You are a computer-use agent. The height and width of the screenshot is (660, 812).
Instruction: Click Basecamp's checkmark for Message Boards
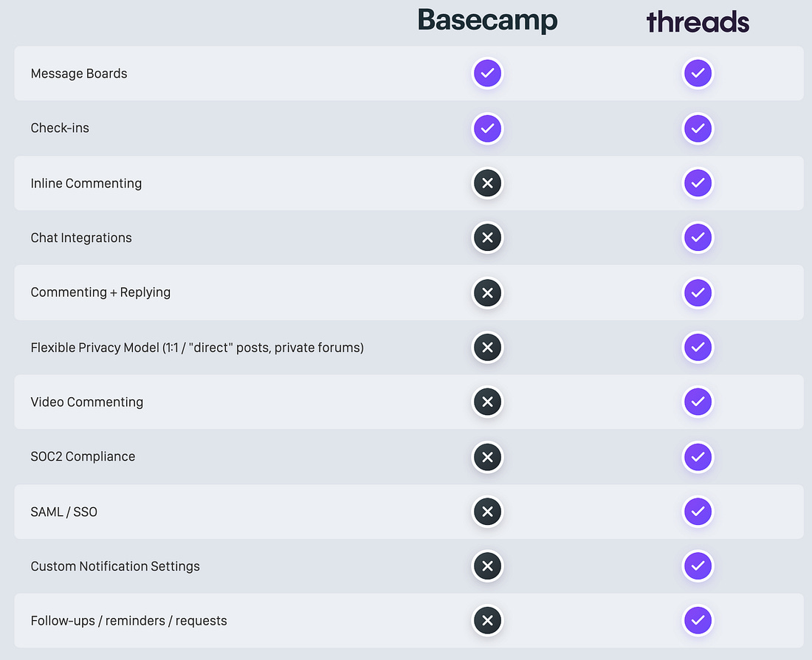coord(487,73)
